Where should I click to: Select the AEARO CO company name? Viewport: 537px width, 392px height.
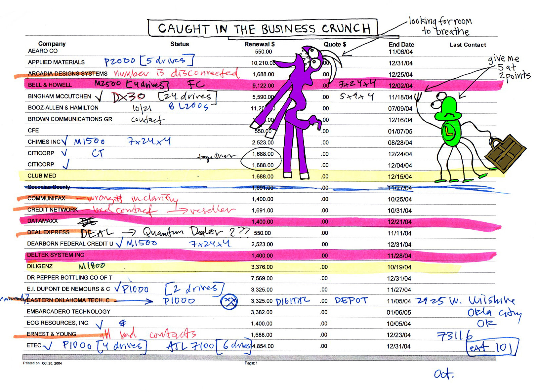[43, 51]
